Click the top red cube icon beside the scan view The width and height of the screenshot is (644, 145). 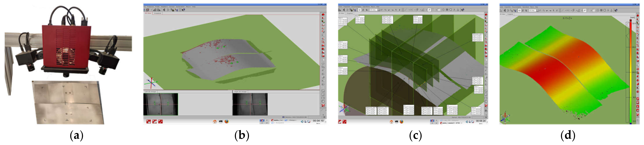click(x=323, y=15)
